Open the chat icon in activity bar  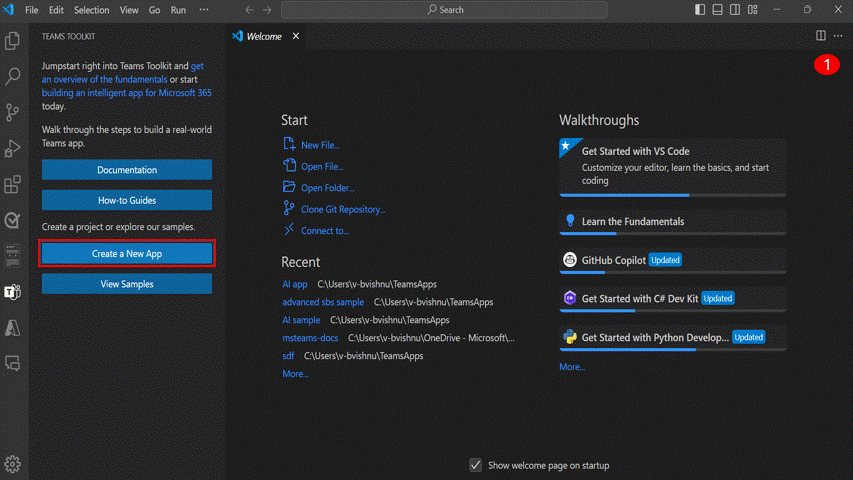click(x=13, y=363)
